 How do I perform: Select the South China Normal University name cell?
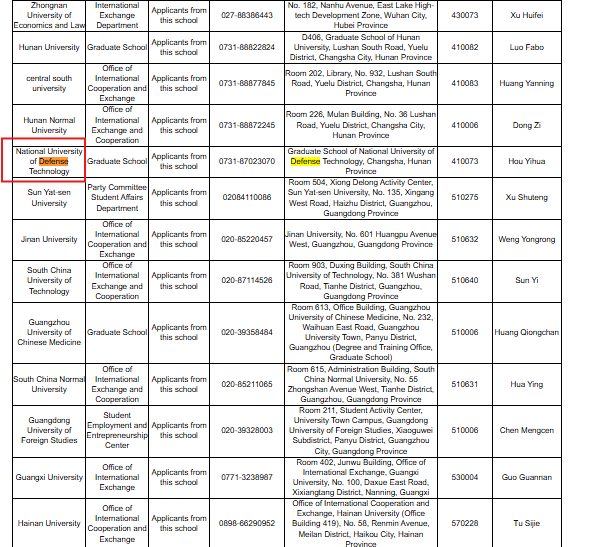[x=49, y=384]
